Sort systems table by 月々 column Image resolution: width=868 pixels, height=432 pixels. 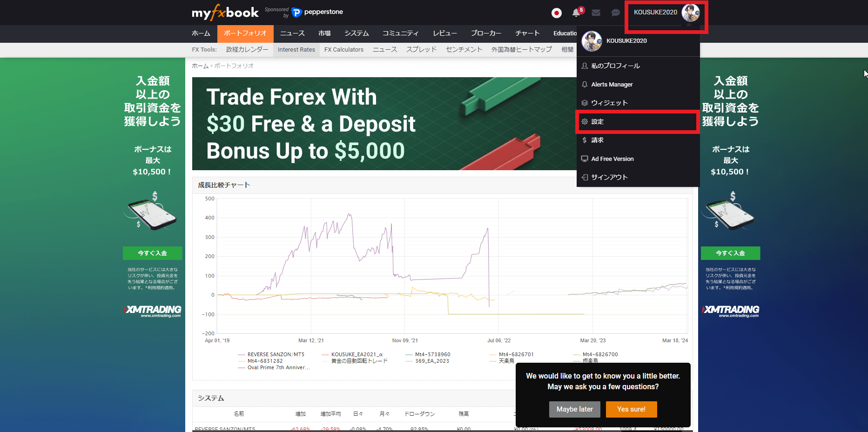[x=384, y=414]
